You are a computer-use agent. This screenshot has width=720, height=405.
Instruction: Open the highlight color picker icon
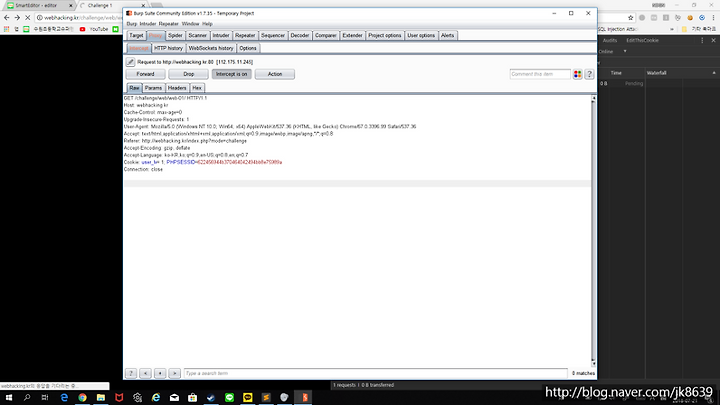(577, 74)
